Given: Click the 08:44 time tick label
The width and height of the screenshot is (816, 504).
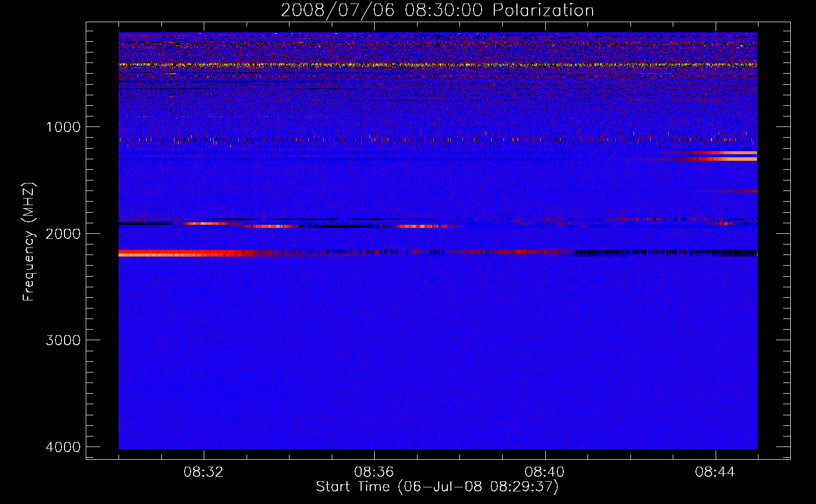Looking at the screenshot, I should [x=715, y=472].
